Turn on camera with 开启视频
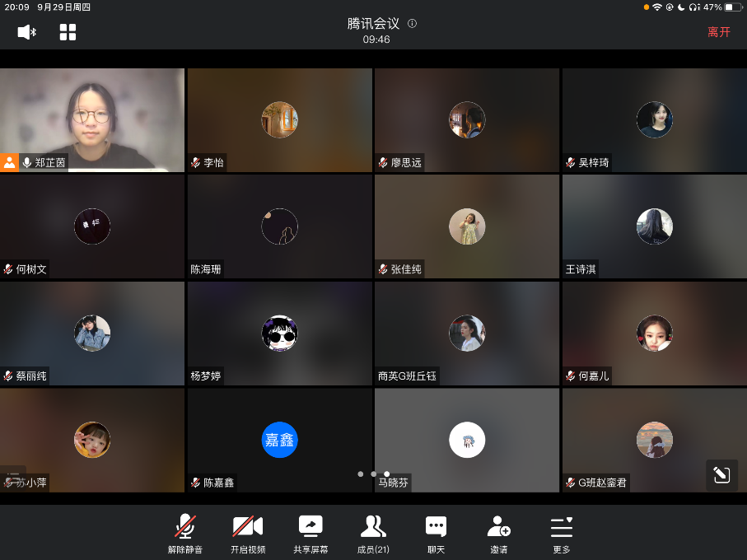This screenshot has width=747, height=560. pyautogui.click(x=247, y=533)
